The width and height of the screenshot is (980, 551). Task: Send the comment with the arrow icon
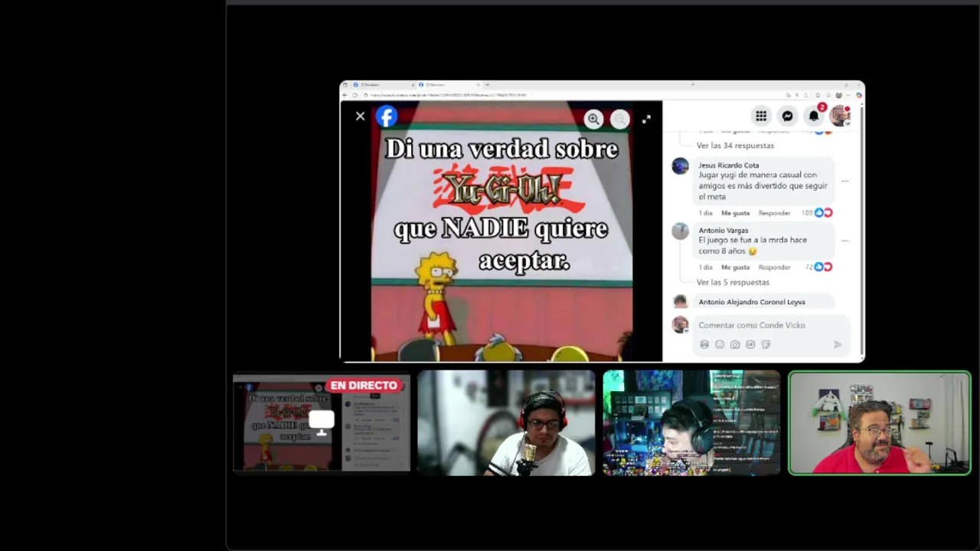pyautogui.click(x=838, y=344)
